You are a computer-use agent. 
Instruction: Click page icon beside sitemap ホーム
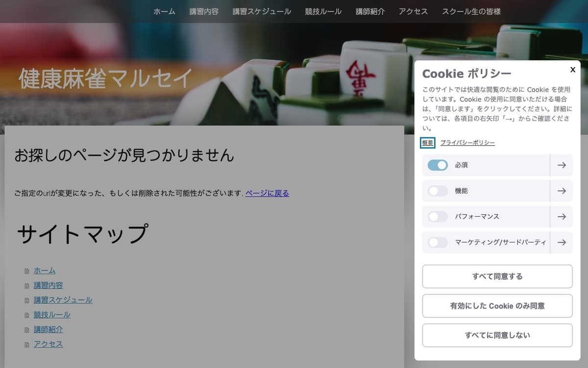click(x=27, y=271)
